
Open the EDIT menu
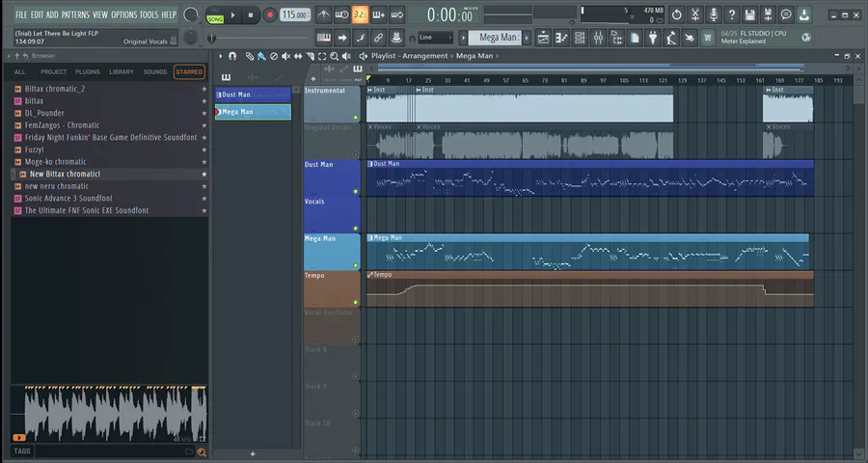coord(37,14)
